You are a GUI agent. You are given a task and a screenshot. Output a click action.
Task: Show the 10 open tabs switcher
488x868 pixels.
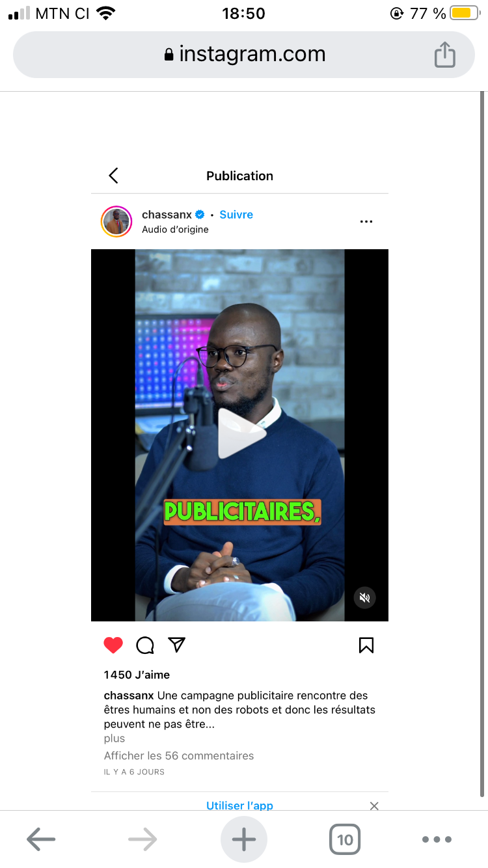point(345,839)
